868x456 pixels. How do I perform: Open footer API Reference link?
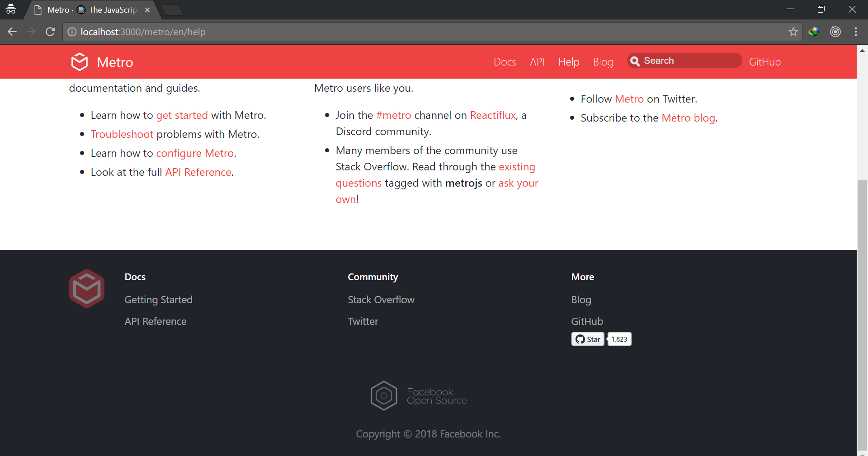(156, 321)
